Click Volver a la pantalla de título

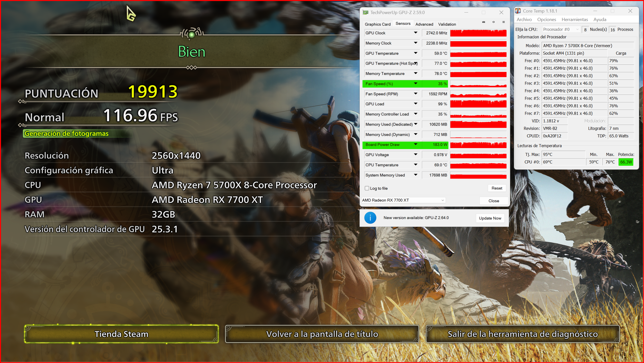[x=322, y=334]
